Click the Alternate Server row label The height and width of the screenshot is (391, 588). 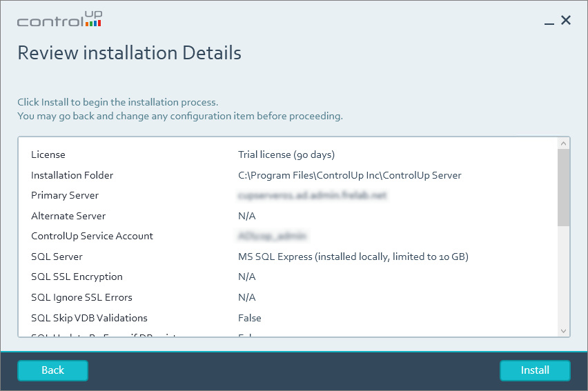pyautogui.click(x=68, y=216)
